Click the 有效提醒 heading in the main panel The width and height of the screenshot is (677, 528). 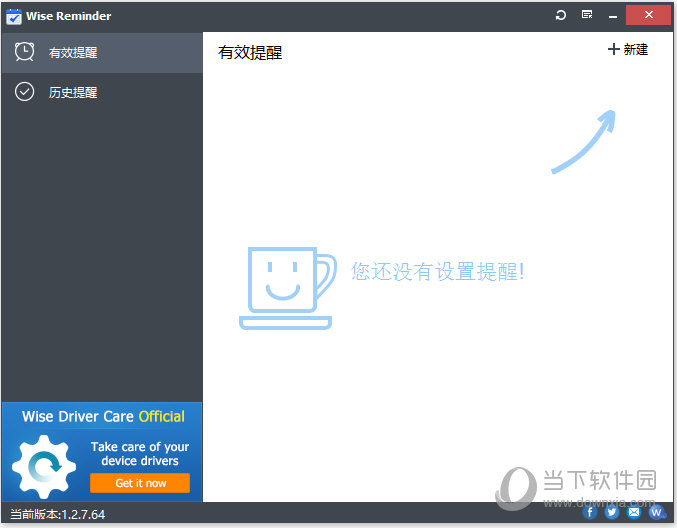click(x=250, y=53)
